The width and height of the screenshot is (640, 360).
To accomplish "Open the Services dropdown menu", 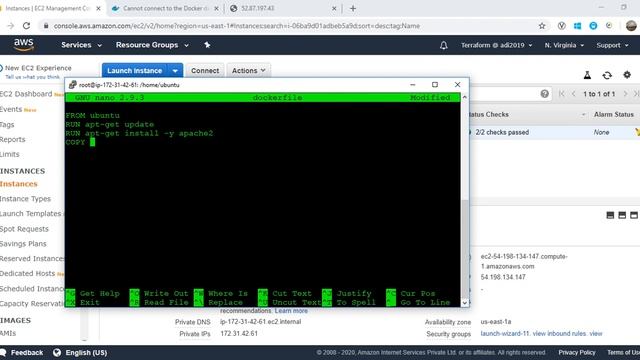I will pos(81,45).
